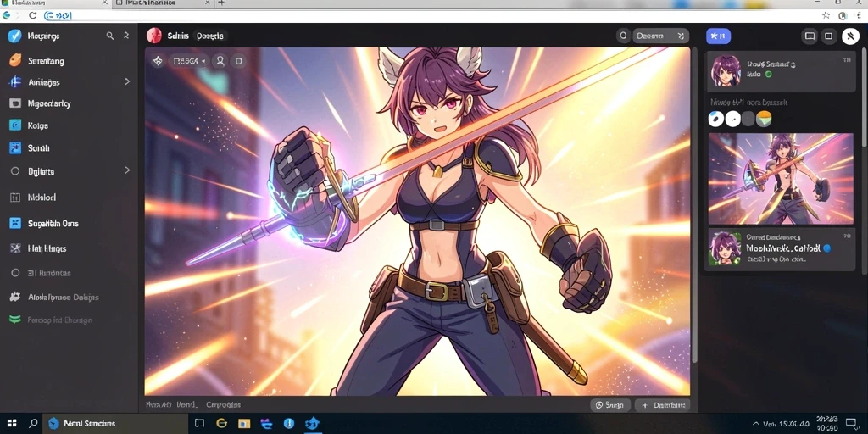This screenshot has height=434, width=868.
Task: Select the first white-blue circle swatch
Action: [715, 119]
